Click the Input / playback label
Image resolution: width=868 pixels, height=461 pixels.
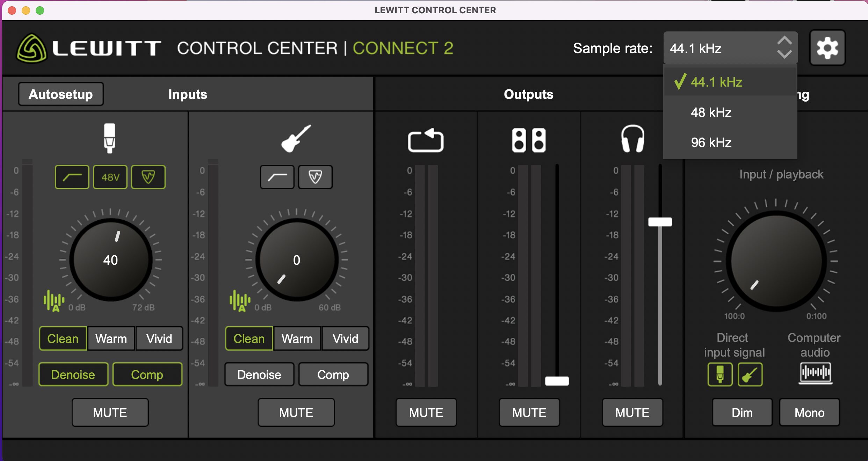(x=781, y=174)
